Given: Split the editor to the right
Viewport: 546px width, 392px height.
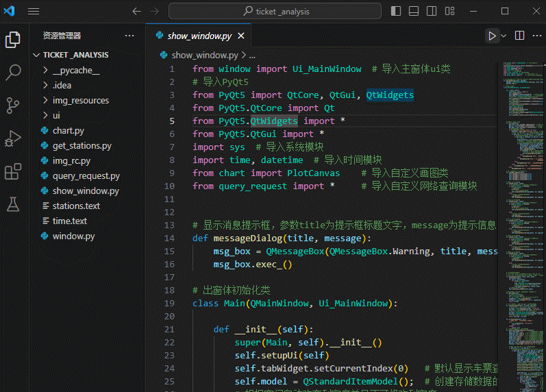Looking at the screenshot, I should click(x=519, y=36).
